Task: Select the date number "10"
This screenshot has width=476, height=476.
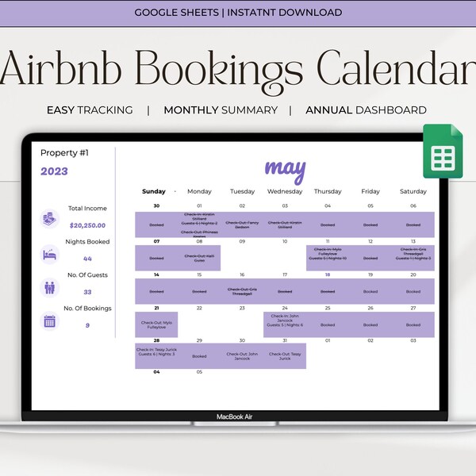Action: [x=285, y=241]
